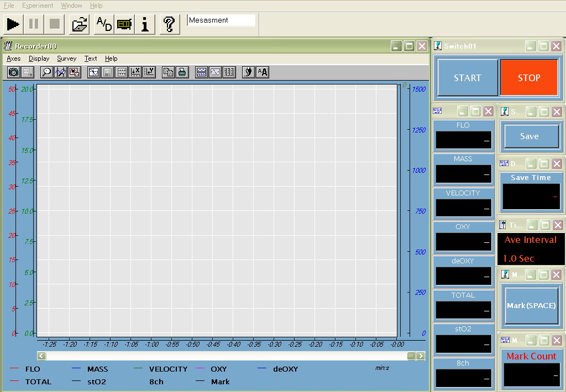Screen dimensions: 566x392
Task: Open the A/D settings icon
Action: click(104, 24)
